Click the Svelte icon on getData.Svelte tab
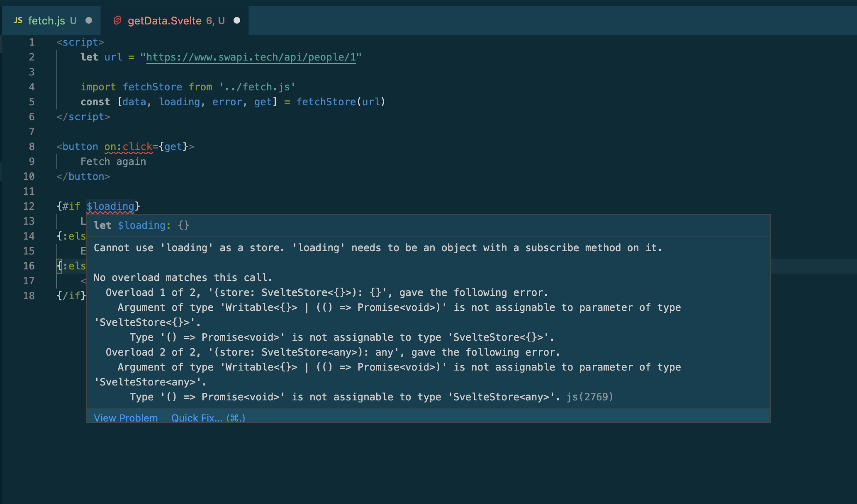 (x=117, y=20)
